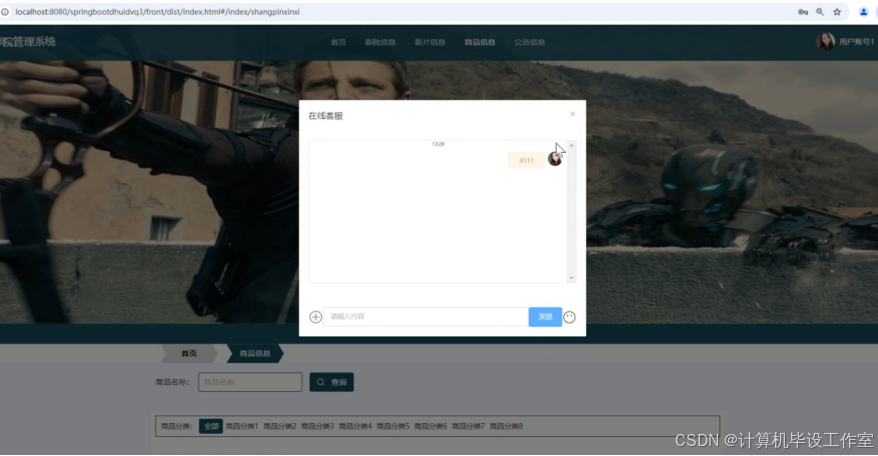The image size is (878, 456).
Task: Click the 首页 breadcrumb
Action: 189,353
